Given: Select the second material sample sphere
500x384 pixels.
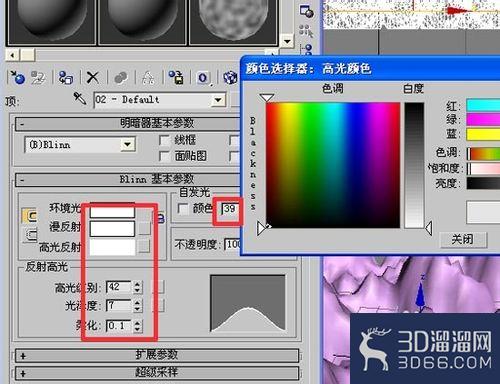Looking at the screenshot, I should coord(142,22).
